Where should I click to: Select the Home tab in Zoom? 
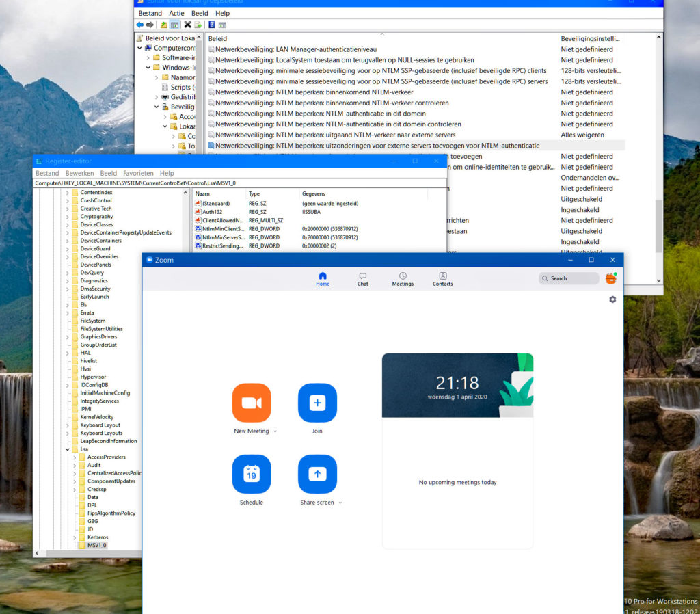point(323,279)
